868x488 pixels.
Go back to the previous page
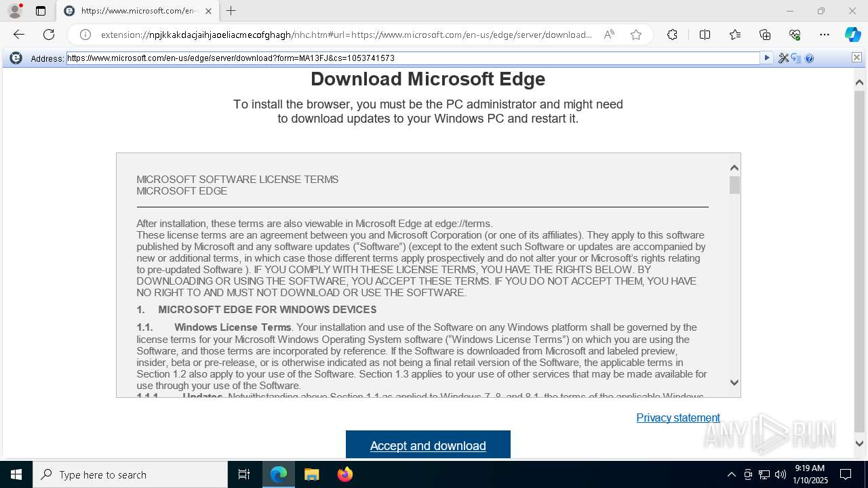[x=19, y=35]
